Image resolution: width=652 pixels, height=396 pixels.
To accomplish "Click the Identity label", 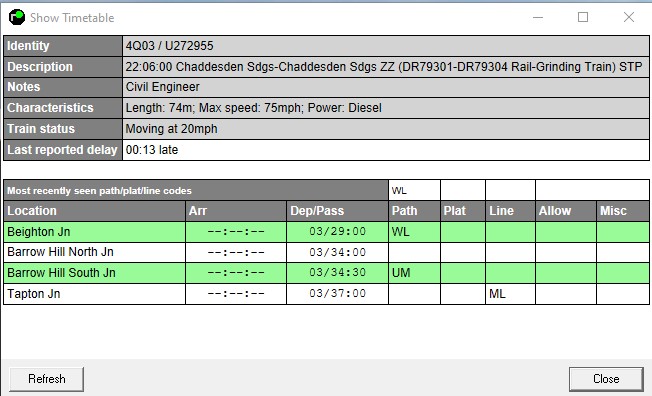I will tap(28, 46).
